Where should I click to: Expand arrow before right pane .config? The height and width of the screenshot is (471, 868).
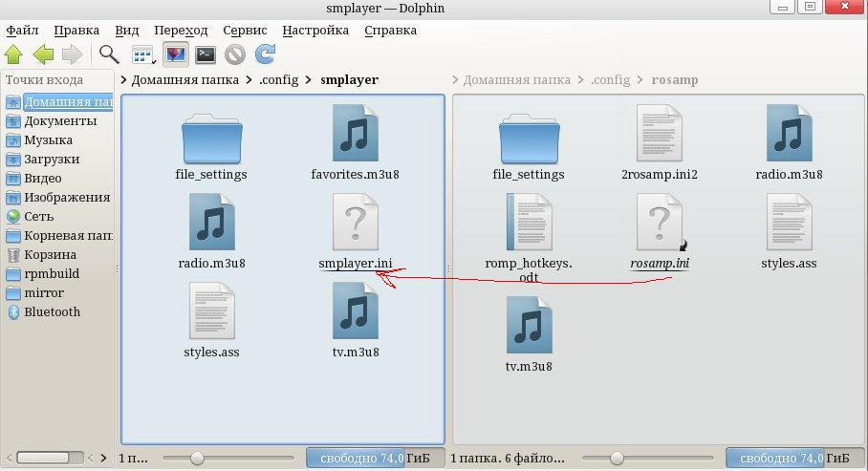(580, 80)
